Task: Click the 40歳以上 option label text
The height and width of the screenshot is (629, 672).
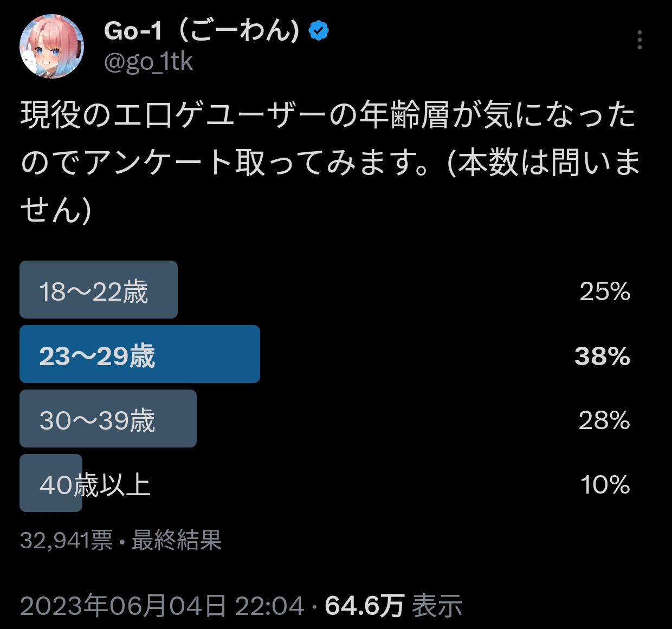Action: (x=95, y=485)
